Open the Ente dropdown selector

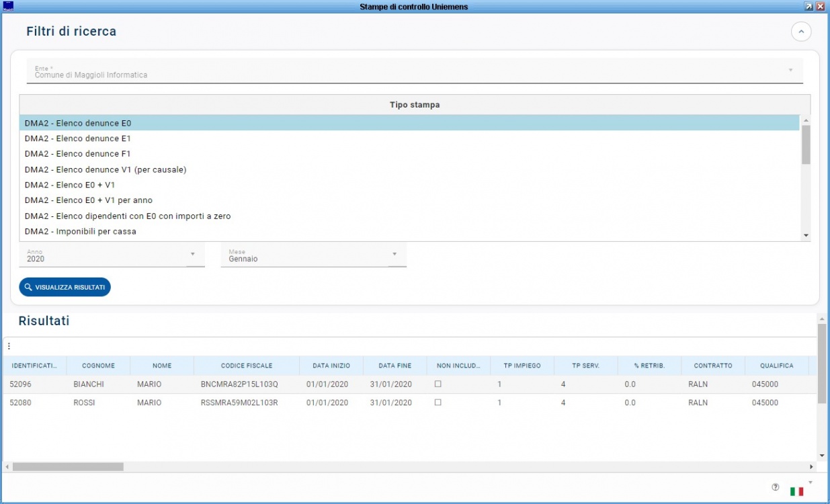(x=790, y=71)
